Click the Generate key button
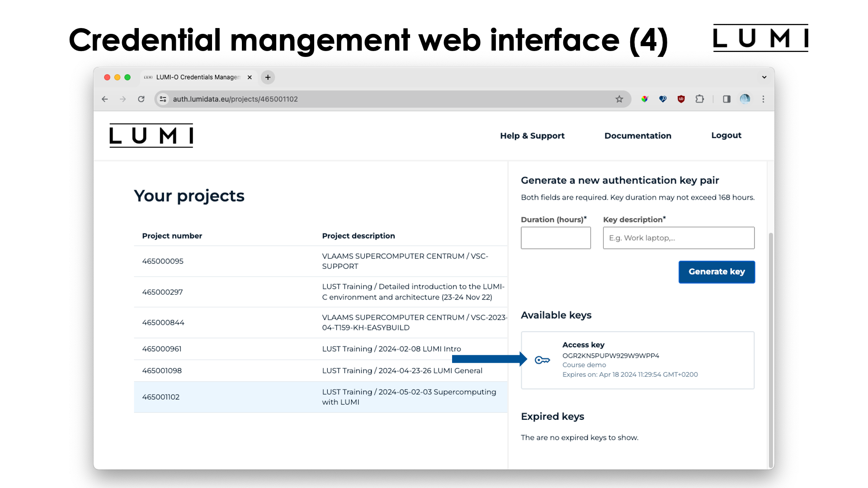The width and height of the screenshot is (868, 488). click(x=717, y=272)
